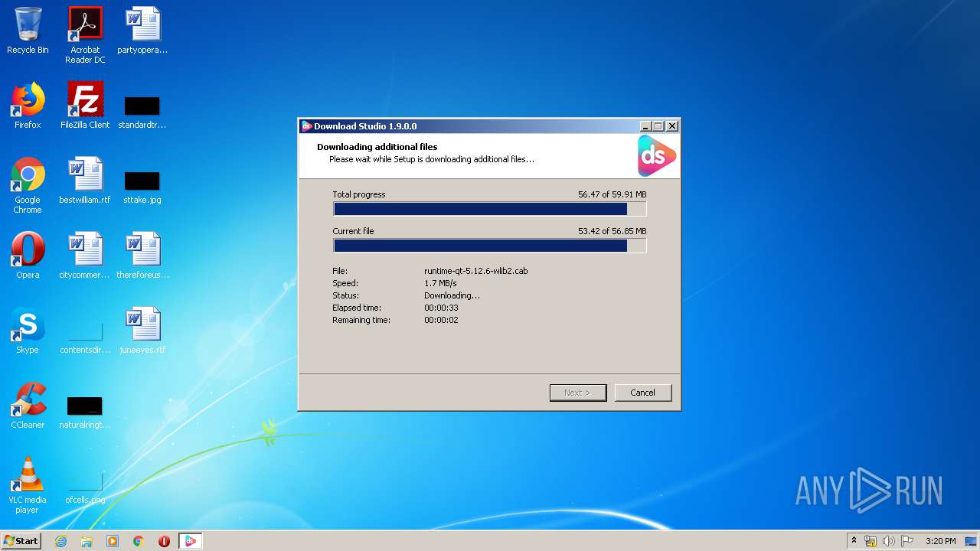The width and height of the screenshot is (980, 551).
Task: Click elapsed time value 00:00:33
Action: (x=441, y=308)
